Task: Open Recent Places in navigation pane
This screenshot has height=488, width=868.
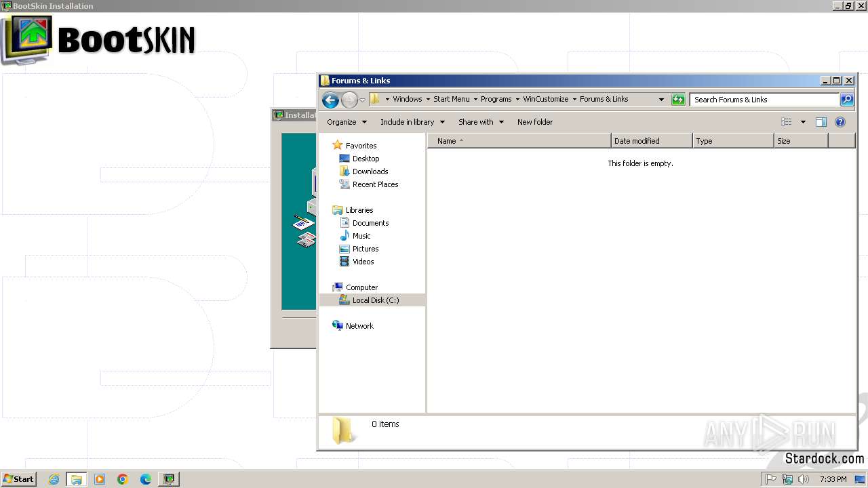Action: (x=375, y=184)
